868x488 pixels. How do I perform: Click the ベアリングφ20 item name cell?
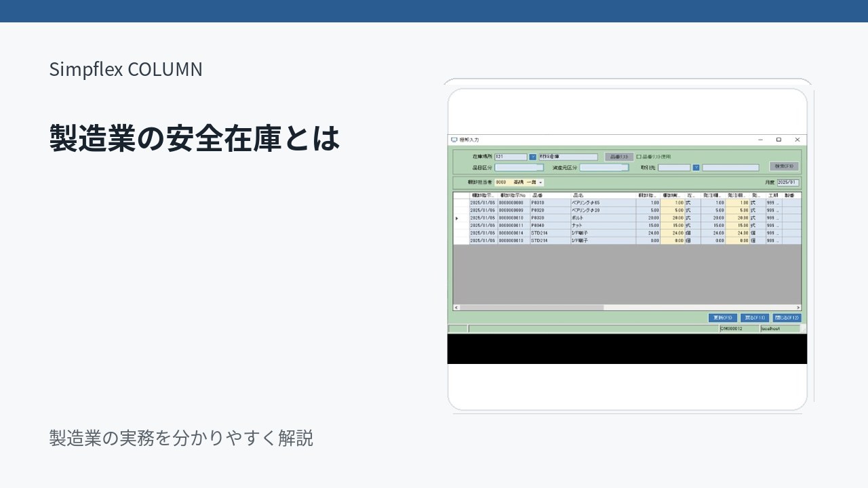[603, 210]
